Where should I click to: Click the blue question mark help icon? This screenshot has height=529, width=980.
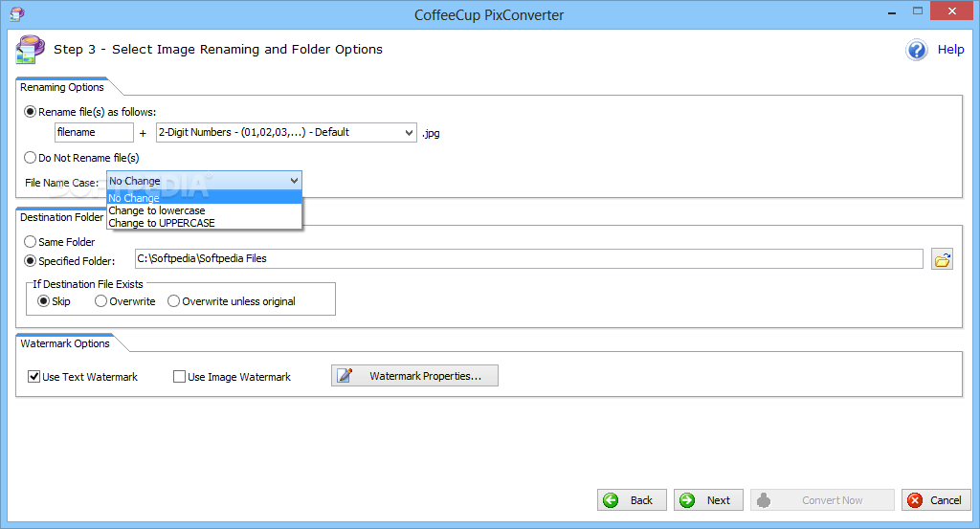(916, 50)
